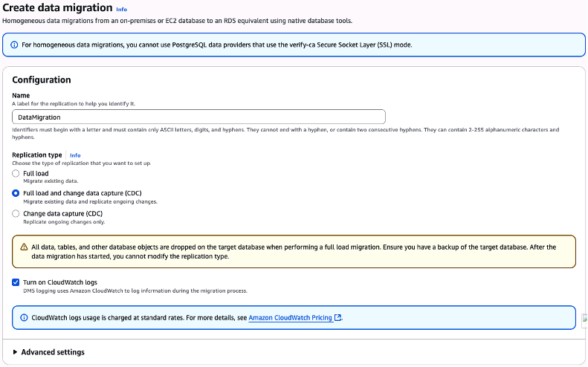This screenshot has width=588, height=367.
Task: Click the external-link icon after CloudWatch Pricing
Action: point(338,317)
